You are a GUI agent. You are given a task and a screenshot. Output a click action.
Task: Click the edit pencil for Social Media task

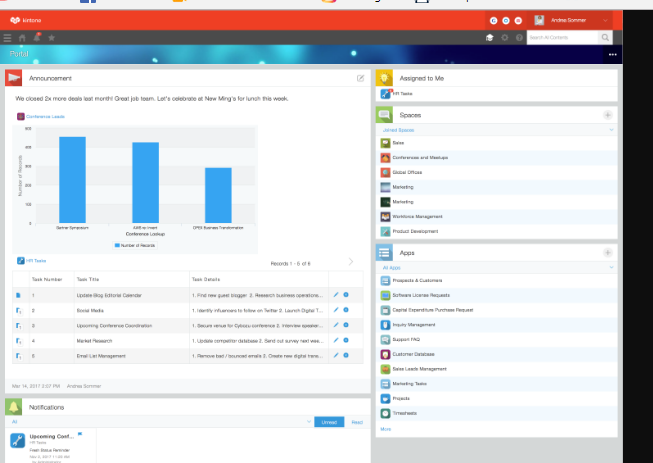(x=336, y=311)
